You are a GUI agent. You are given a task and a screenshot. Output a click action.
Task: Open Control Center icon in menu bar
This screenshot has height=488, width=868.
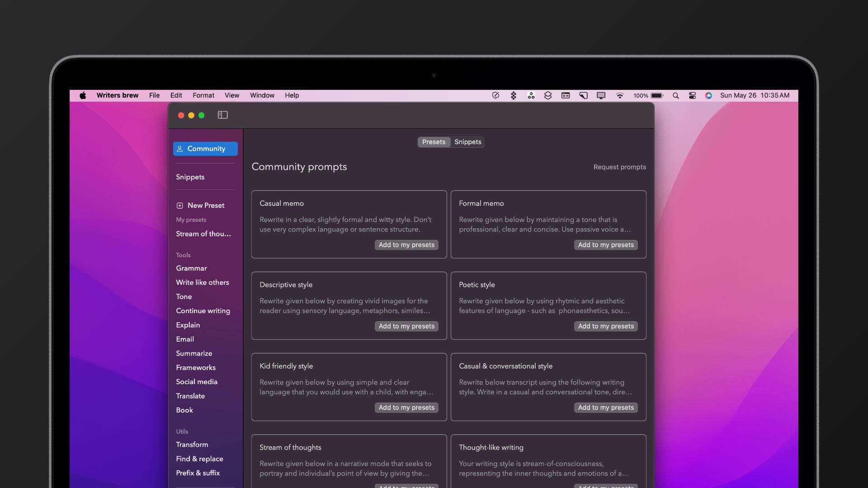(x=692, y=95)
